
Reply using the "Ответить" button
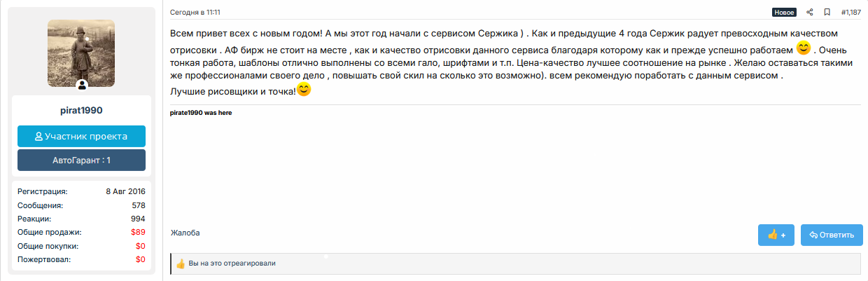[832, 235]
